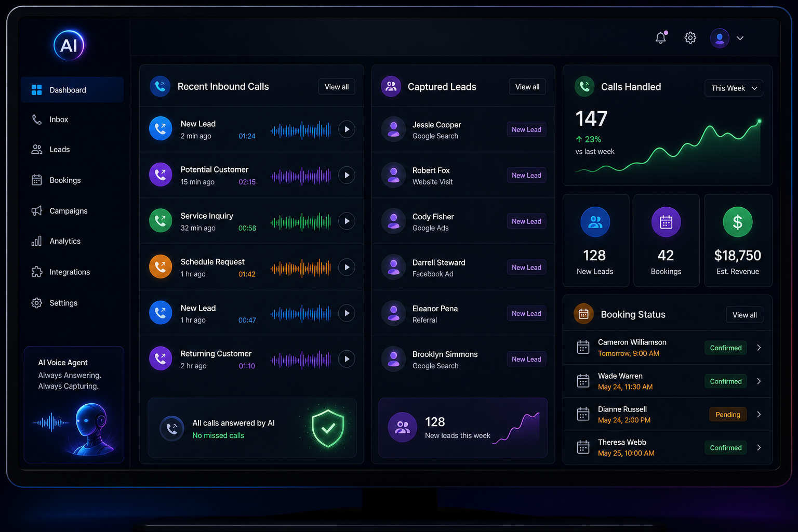The image size is (798, 532).
Task: Click the Bookings stat calendar icon
Action: (666, 222)
